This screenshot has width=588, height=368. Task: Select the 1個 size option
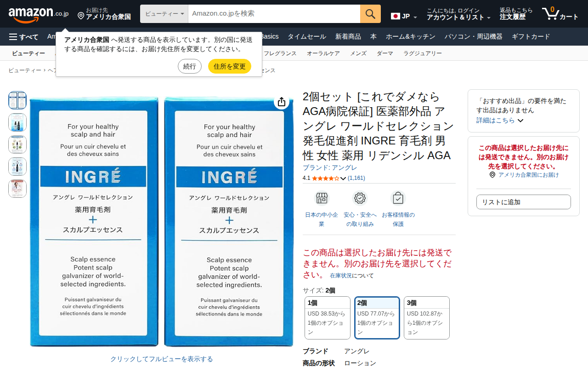(328, 318)
